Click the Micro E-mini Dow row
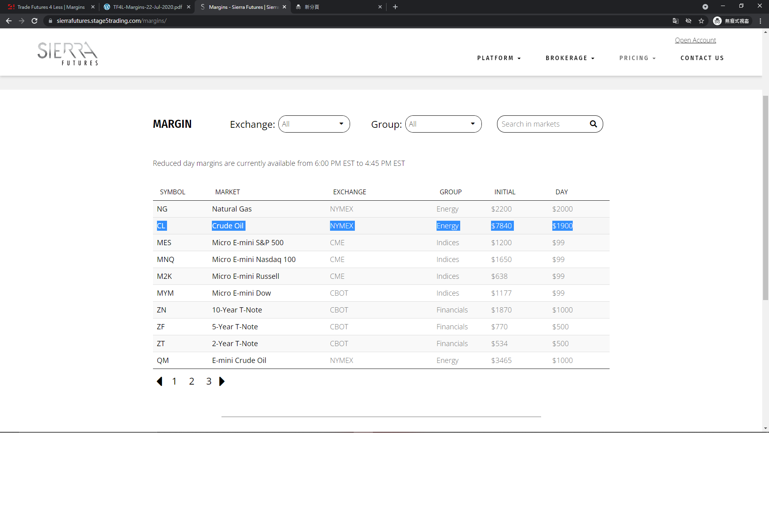Image resolution: width=769 pixels, height=532 pixels. pos(381,293)
